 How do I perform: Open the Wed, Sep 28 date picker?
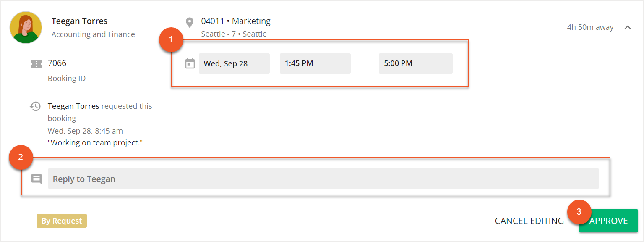234,63
